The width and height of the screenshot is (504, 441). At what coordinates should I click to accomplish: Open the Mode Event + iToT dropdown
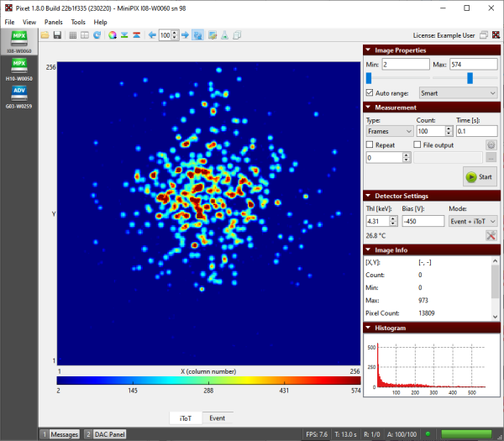473,221
